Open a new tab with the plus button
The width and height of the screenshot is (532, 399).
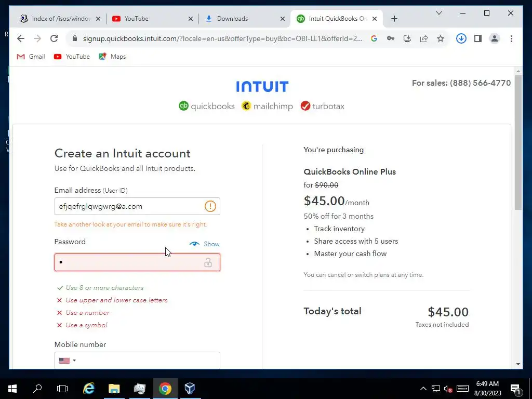pos(394,19)
